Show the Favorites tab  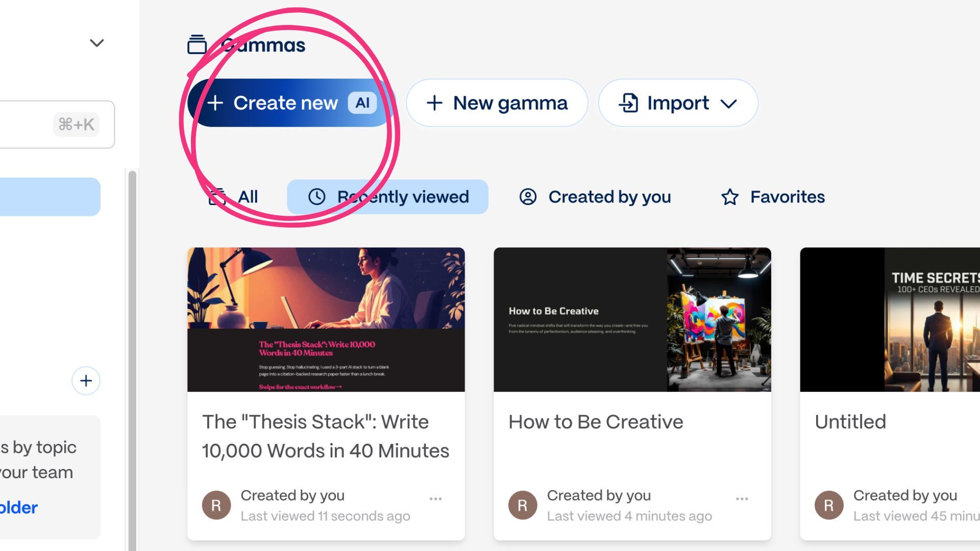(773, 197)
